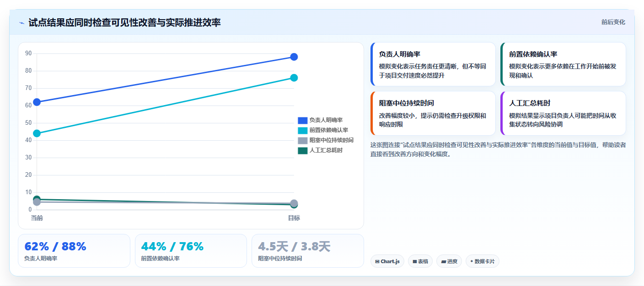Image resolution: width=644 pixels, height=286 pixels.
Task: Click the 负责人明确率 data point at 目标
Action: (x=294, y=57)
